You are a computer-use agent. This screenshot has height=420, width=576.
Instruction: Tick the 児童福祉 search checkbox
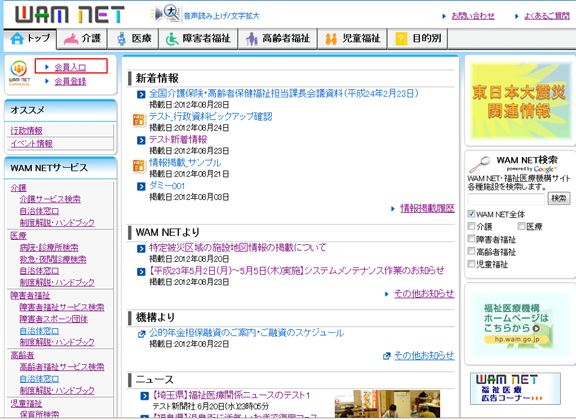pos(471,263)
